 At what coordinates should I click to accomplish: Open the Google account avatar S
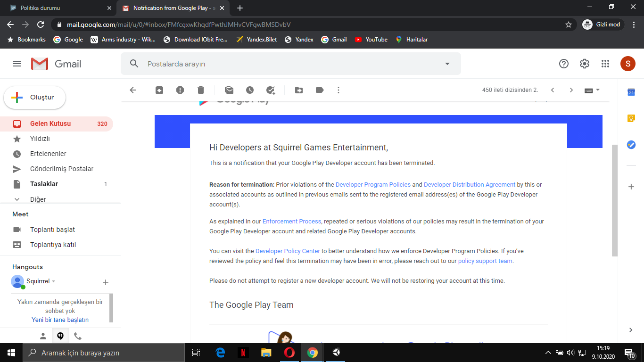click(628, 64)
